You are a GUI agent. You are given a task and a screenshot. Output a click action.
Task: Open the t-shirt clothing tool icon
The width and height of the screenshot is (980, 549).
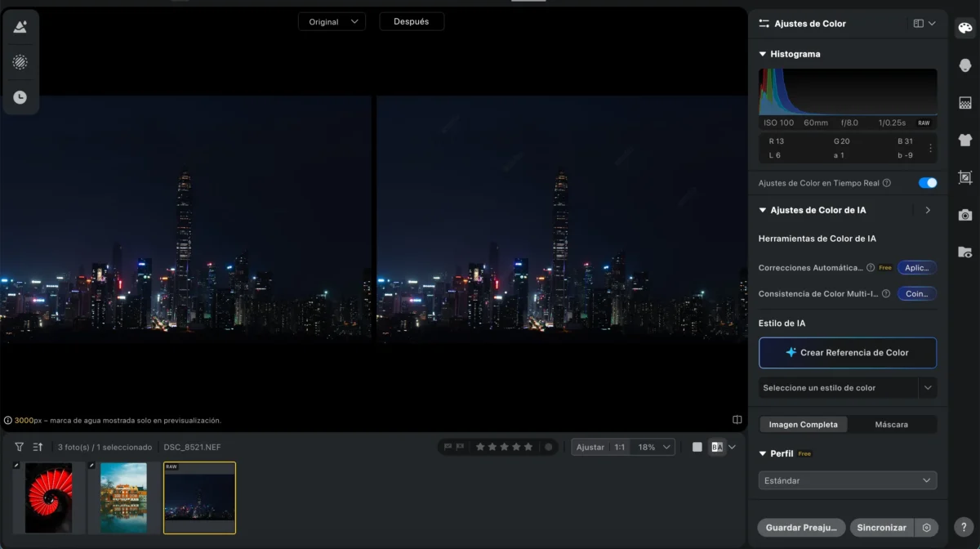[965, 141]
